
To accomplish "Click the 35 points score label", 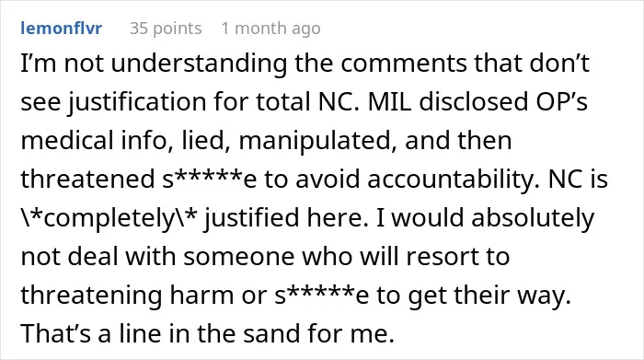I will [166, 29].
